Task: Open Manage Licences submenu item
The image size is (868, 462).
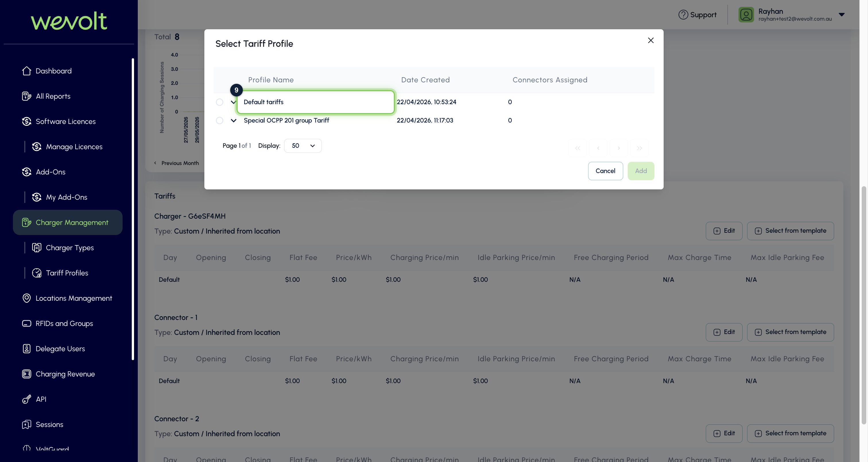Action: tap(74, 147)
